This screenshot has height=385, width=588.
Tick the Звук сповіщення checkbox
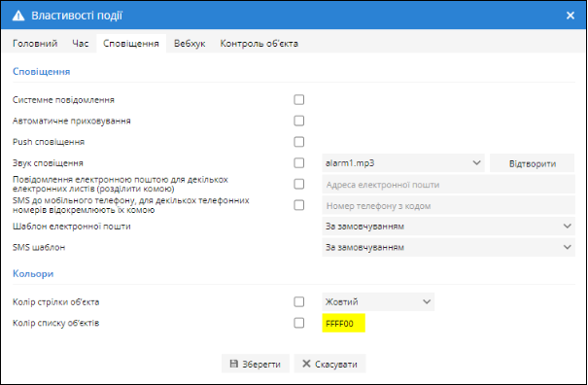299,163
